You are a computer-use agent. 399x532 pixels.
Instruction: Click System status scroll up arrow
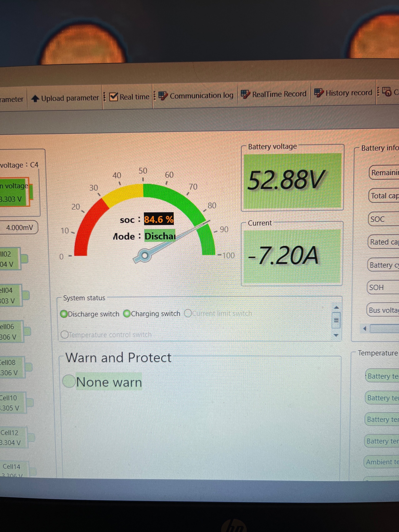[336, 307]
